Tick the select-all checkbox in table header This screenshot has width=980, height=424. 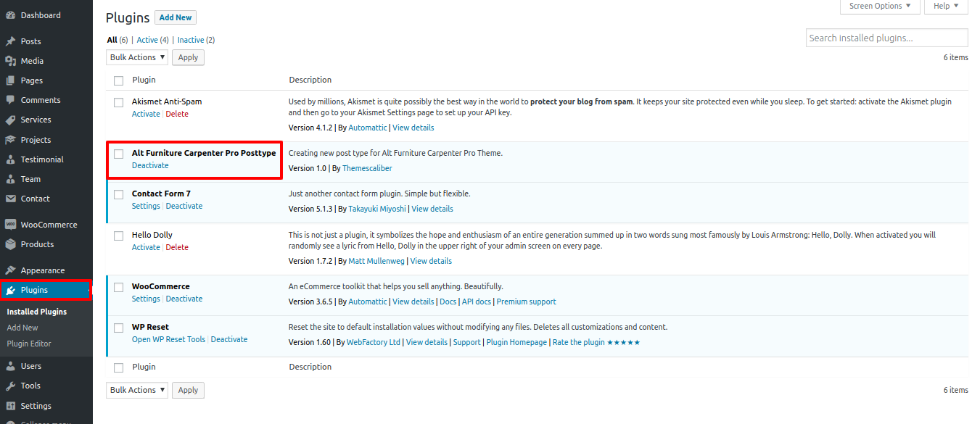[119, 80]
